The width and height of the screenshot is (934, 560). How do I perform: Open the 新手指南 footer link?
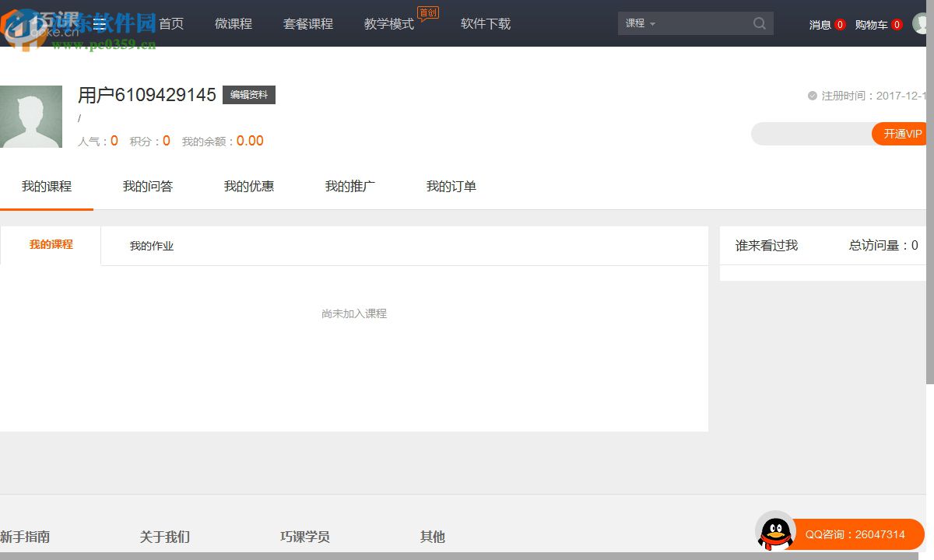point(25,536)
